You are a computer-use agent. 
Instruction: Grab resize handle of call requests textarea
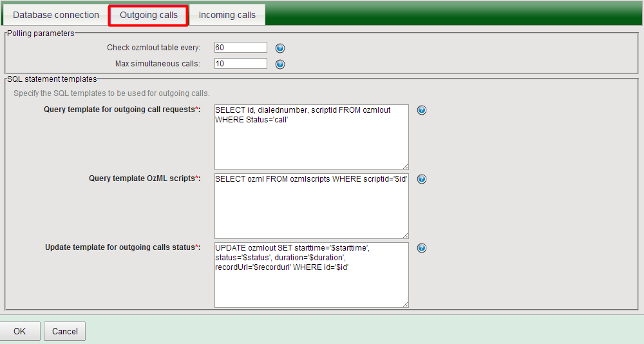pos(405,166)
